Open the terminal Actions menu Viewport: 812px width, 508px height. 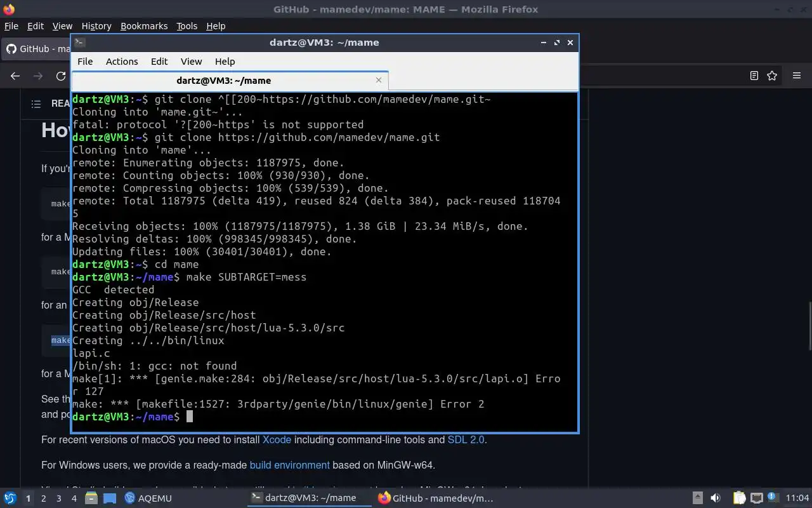point(122,62)
